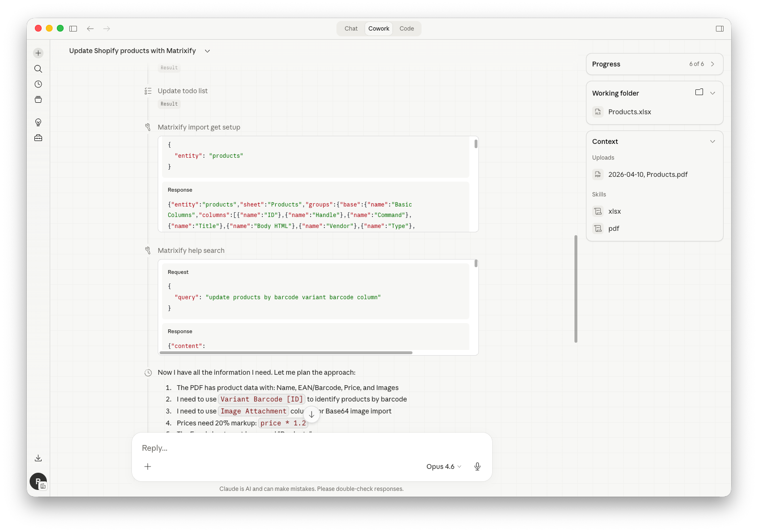Click the plus attachment icon in reply box
This screenshot has height=532, width=758.
click(148, 467)
